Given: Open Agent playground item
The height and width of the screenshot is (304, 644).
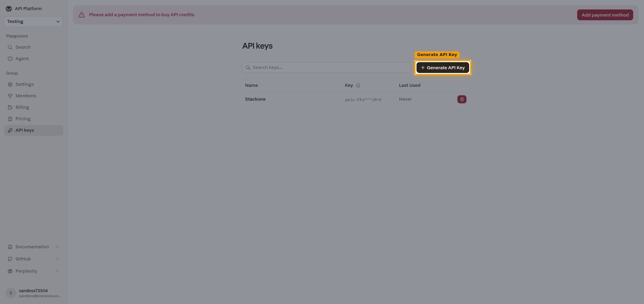Looking at the screenshot, I should pos(33,59).
